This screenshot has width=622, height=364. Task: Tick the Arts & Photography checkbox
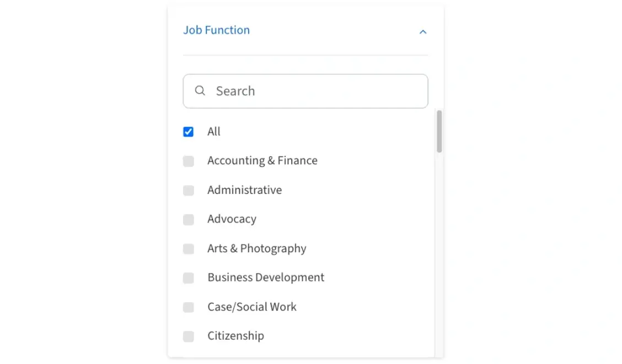click(x=189, y=249)
